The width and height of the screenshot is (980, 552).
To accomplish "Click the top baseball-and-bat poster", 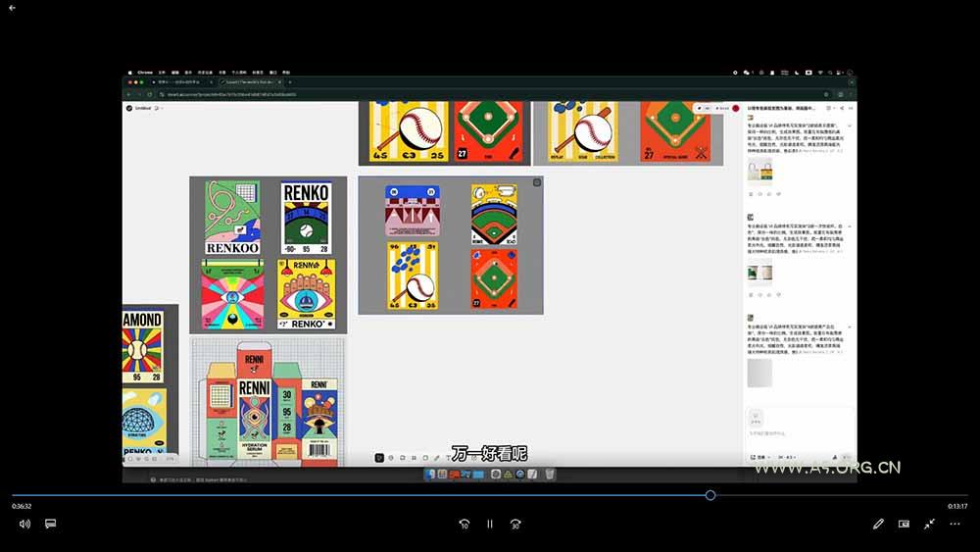I will point(409,130).
